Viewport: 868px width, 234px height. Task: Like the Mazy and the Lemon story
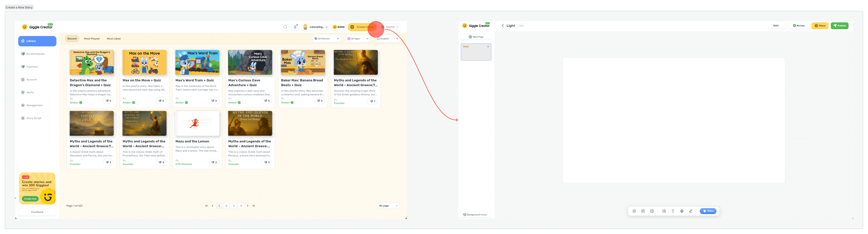(214, 162)
